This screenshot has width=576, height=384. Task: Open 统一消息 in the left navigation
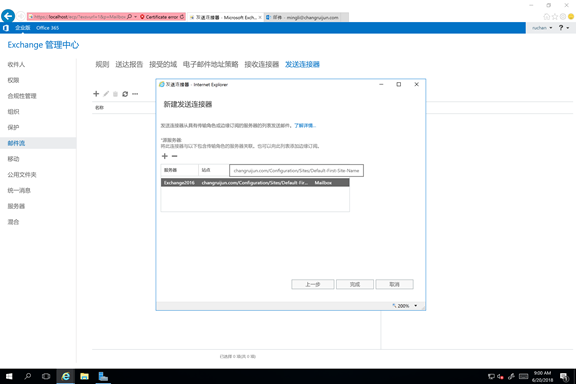19,191
